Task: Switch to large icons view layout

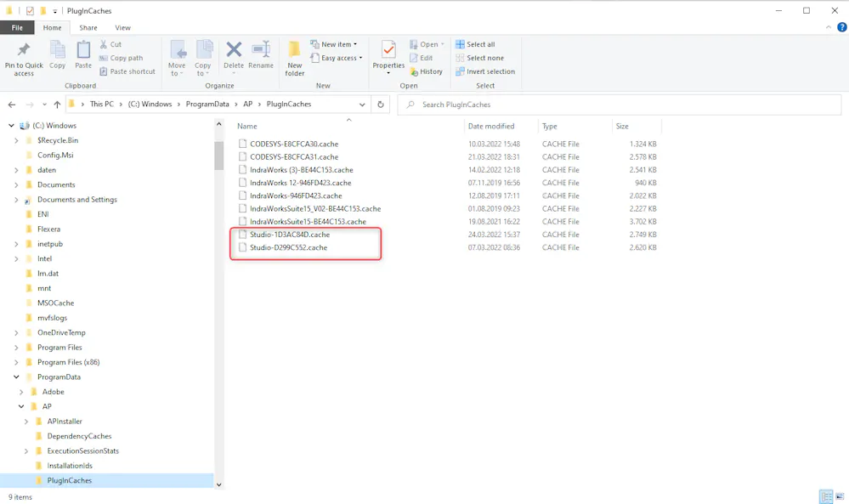Action: tap(840, 496)
